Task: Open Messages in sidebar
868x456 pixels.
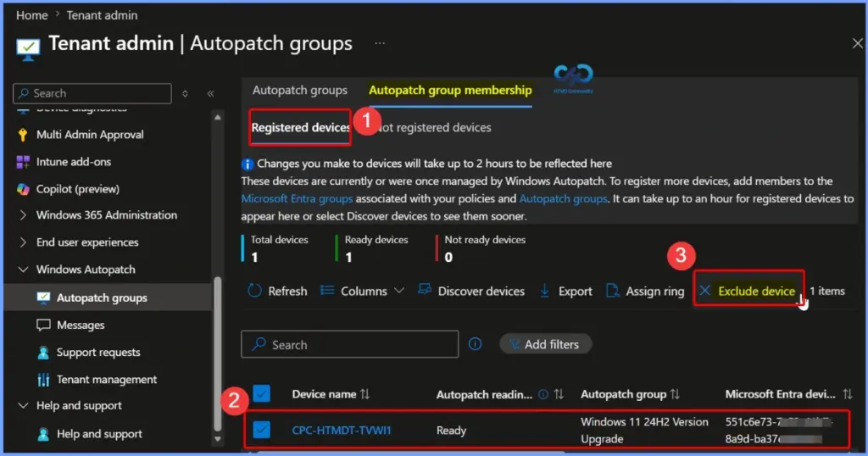Action: (x=81, y=325)
